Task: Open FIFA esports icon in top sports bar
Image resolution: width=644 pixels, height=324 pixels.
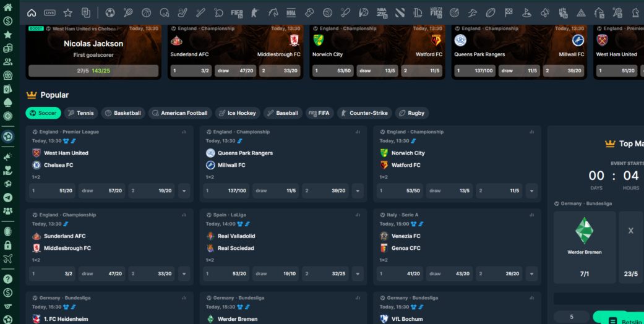Action: pos(236,13)
